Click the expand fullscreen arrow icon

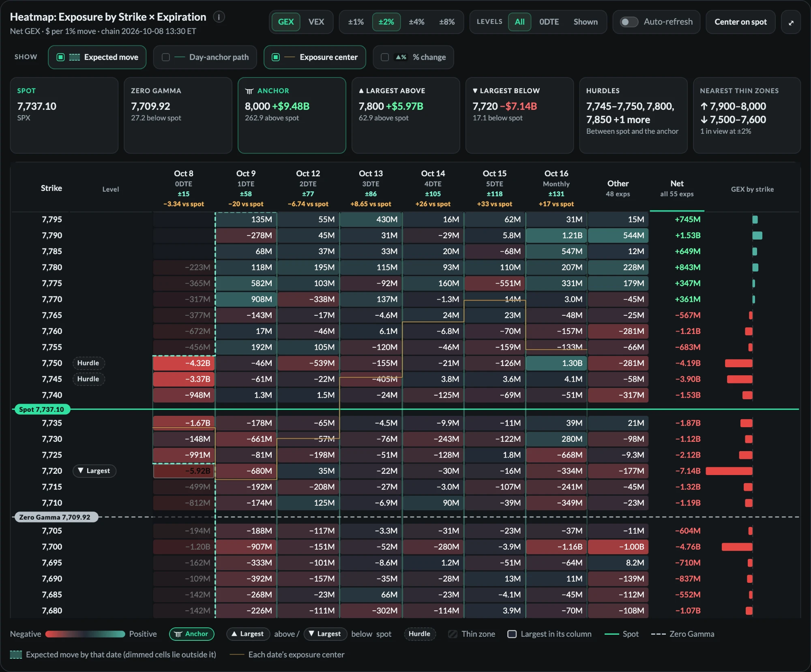tap(791, 22)
